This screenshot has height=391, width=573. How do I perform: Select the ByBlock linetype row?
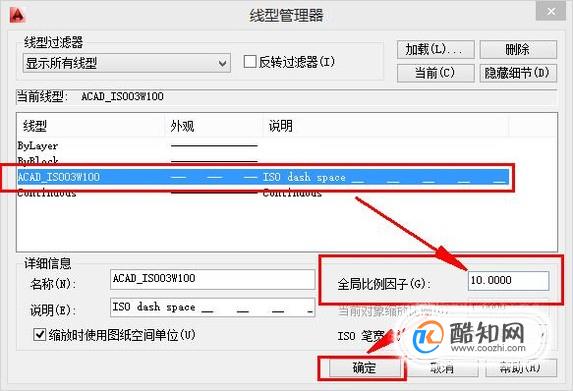point(263,161)
